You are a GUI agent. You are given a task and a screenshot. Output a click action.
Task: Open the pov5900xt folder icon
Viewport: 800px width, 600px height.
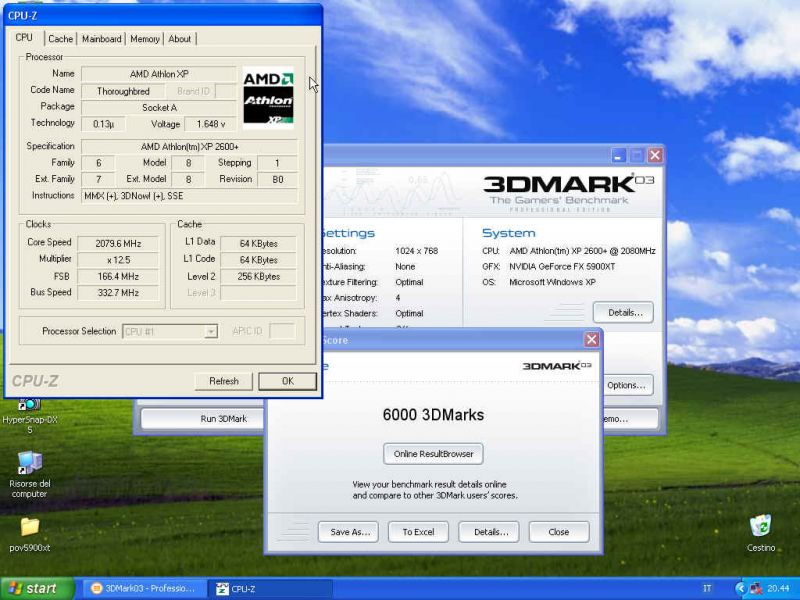(x=30, y=534)
